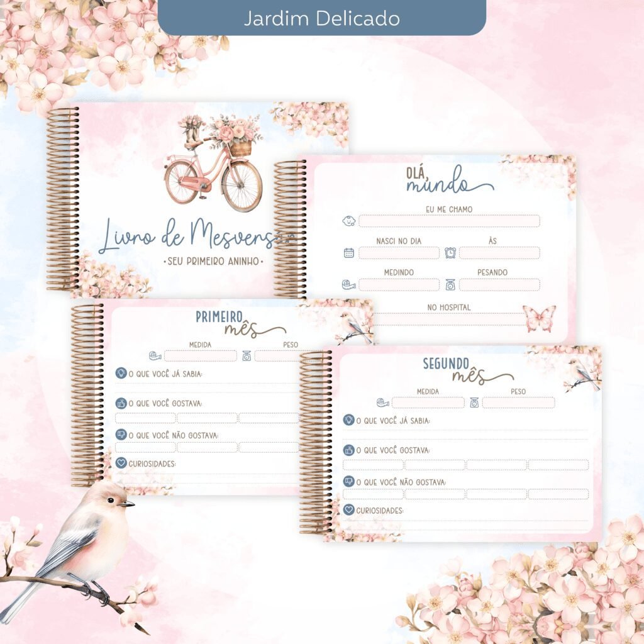This screenshot has width=644, height=644.
Task: Click the thumbs-down icon on the Segundo mês page
Action: pos(348,482)
